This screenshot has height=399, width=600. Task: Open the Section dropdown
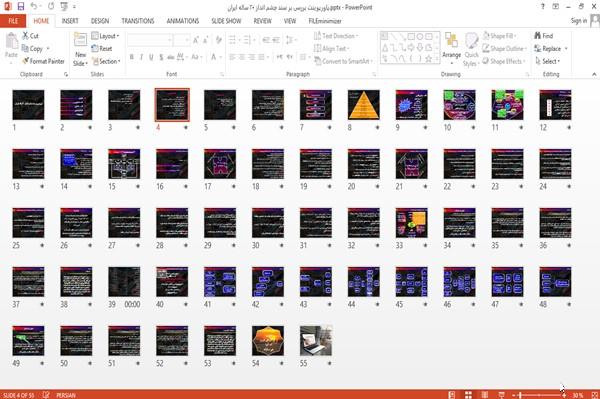106,61
